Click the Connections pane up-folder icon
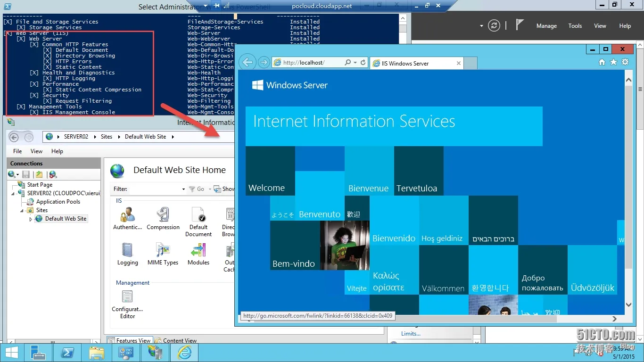Image resolution: width=644 pixels, height=362 pixels. [x=39, y=174]
